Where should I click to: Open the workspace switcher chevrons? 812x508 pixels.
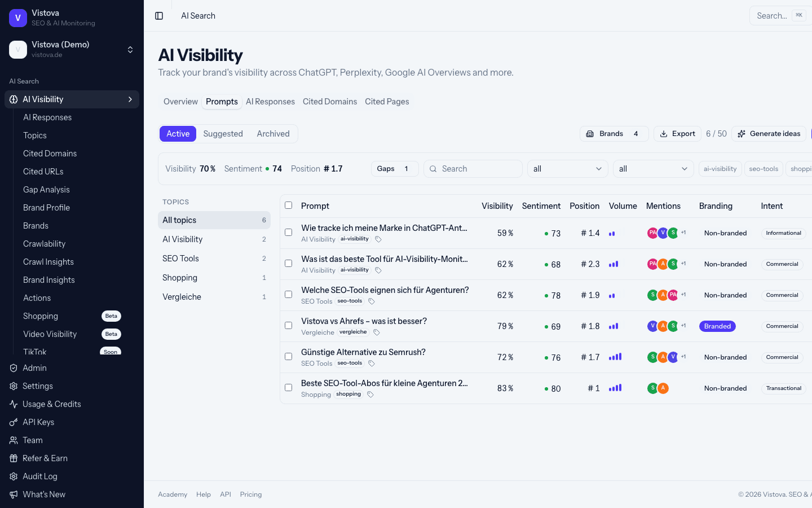tap(130, 50)
